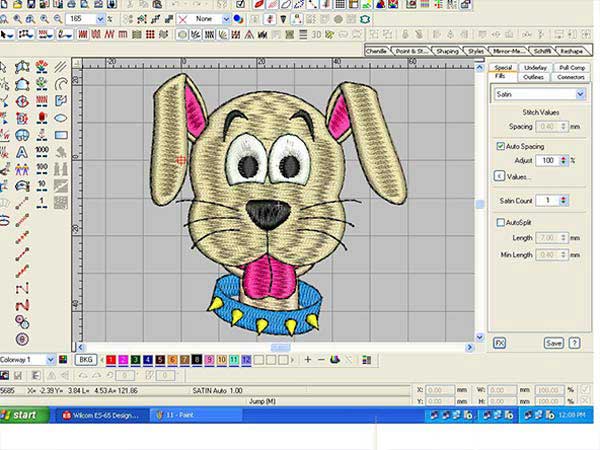Open the Colorway 1 dropdown
This screenshot has height=450, width=600.
[52, 359]
